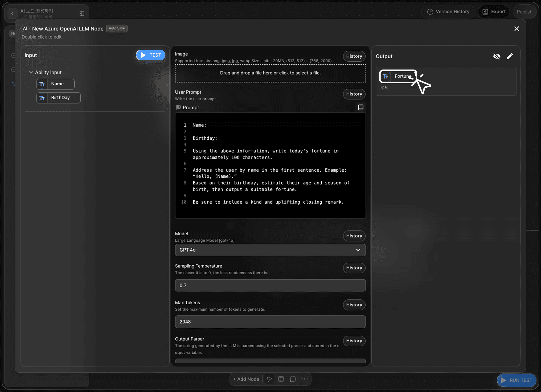The height and width of the screenshot is (392, 541).
Task: Collapse the Ability Input section
Action: pos(31,72)
